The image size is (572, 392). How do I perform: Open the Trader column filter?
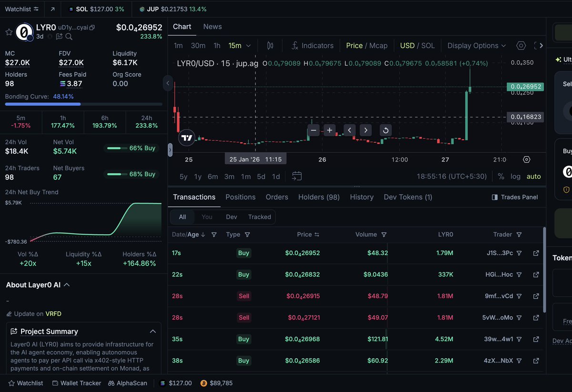(x=519, y=235)
